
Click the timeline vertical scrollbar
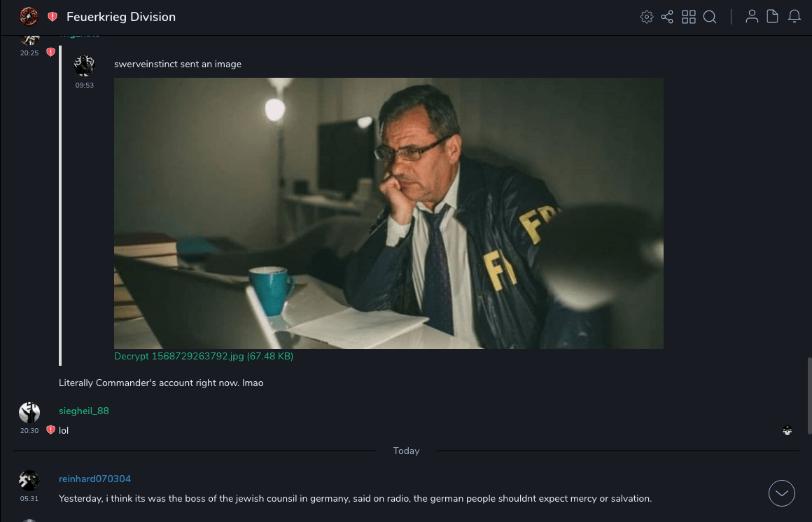tap(809, 396)
